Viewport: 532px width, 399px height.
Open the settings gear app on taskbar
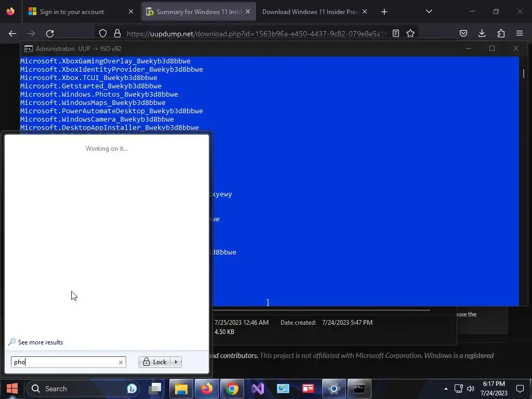[334, 389]
